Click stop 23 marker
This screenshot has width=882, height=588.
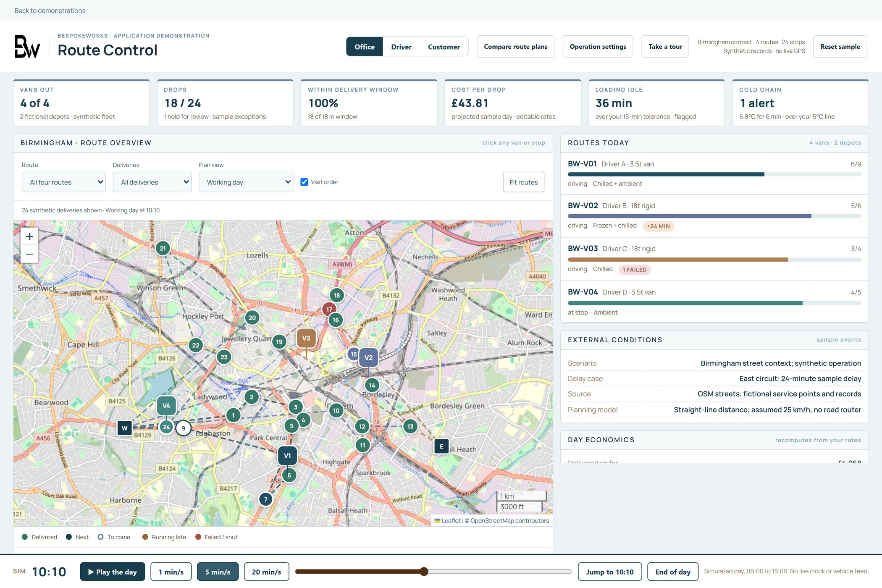pyautogui.click(x=224, y=357)
